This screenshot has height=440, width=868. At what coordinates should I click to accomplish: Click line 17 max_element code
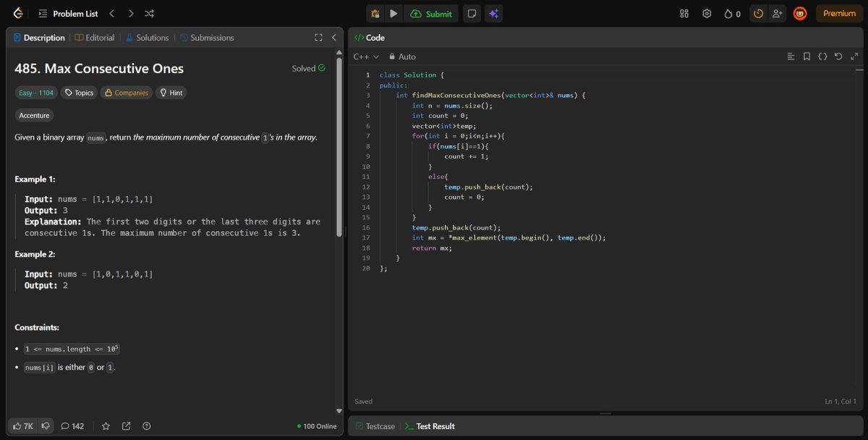pyautogui.click(x=509, y=237)
